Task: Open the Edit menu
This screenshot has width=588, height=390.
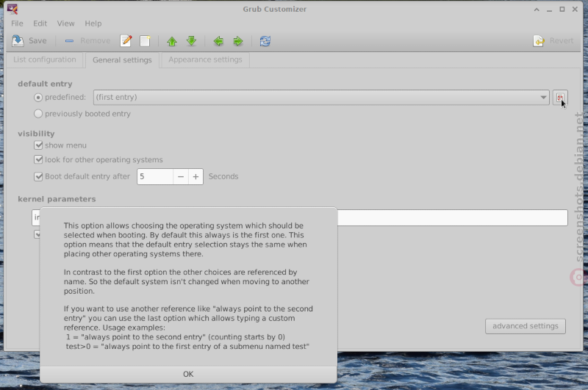Action: (40, 24)
